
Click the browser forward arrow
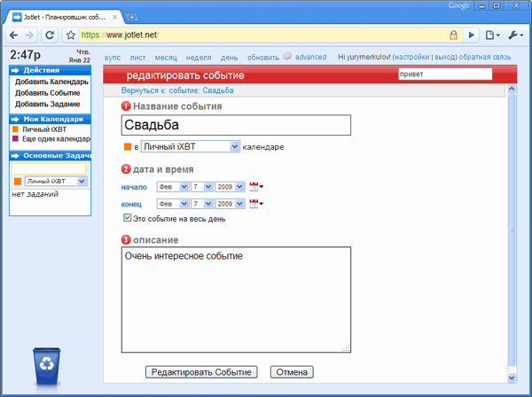pos(30,35)
